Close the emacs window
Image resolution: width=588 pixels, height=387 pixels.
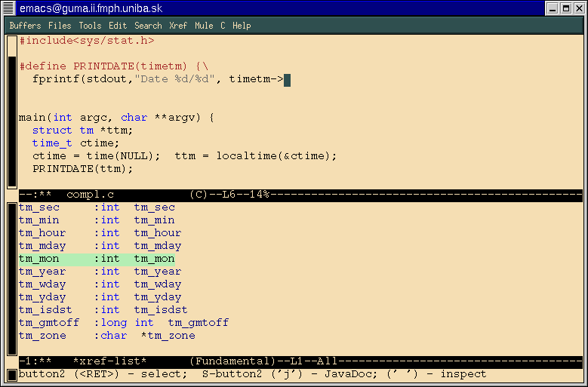(x=580, y=8)
